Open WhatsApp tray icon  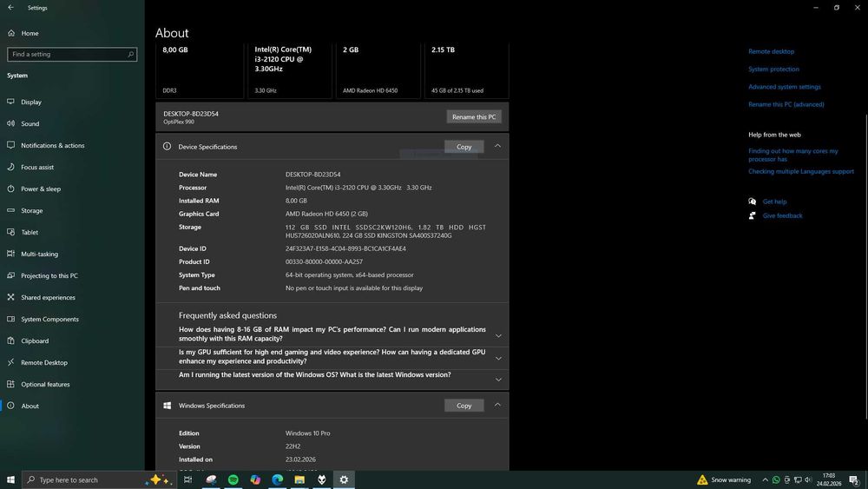pos(776,480)
